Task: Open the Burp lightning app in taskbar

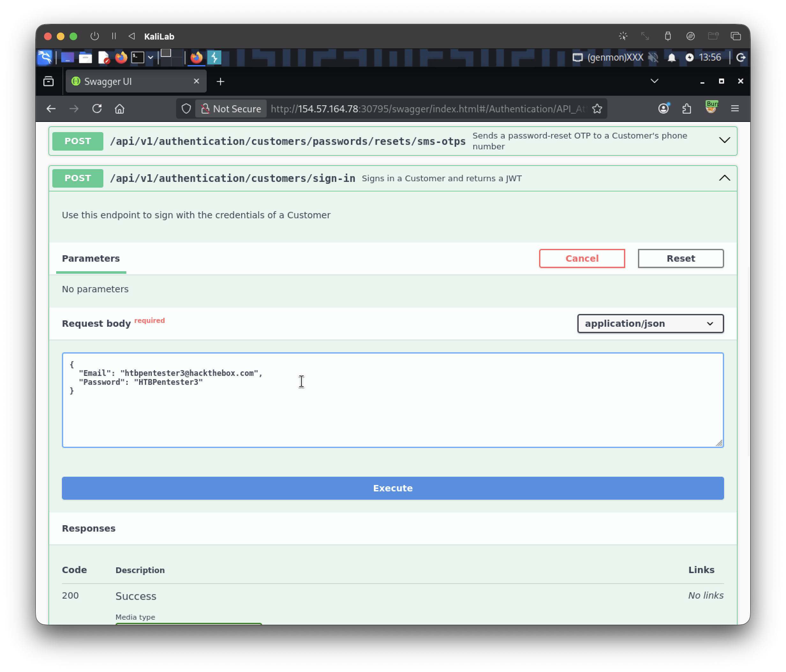Action: click(214, 57)
